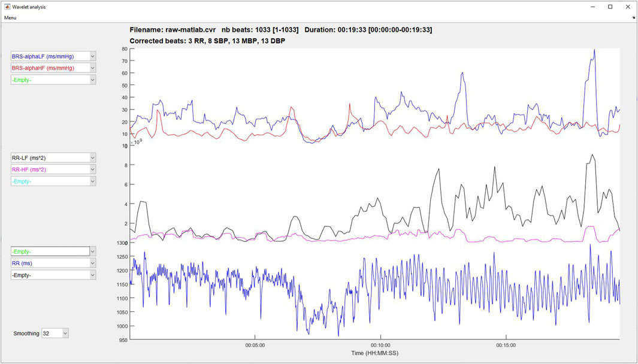This screenshot has width=638, height=364.
Task: Click the 00:05:00 time tick label
Action: pyautogui.click(x=255, y=345)
